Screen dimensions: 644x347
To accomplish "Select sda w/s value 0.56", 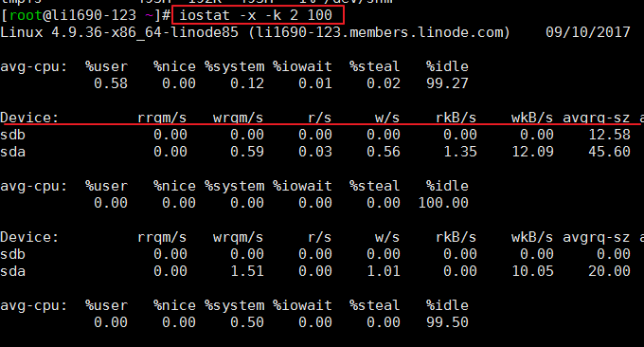I will 384,152.
